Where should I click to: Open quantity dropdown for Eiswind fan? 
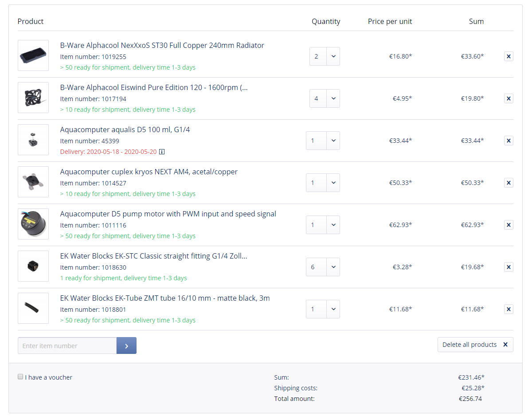tap(325, 98)
